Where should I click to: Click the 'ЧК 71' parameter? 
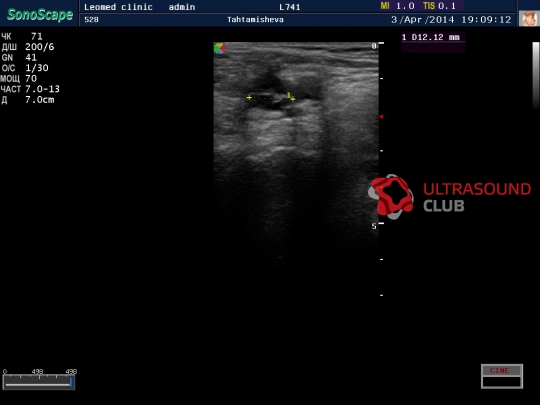pyautogui.click(x=22, y=36)
